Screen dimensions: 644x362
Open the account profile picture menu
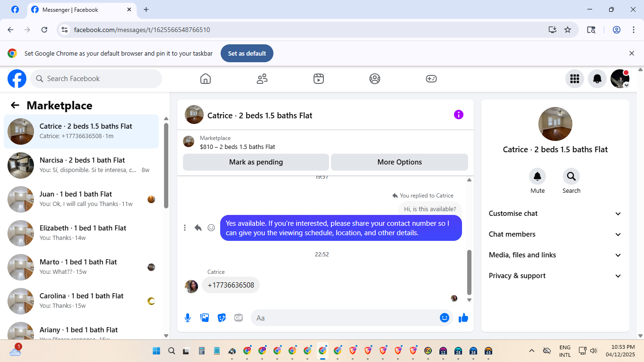pos(620,79)
